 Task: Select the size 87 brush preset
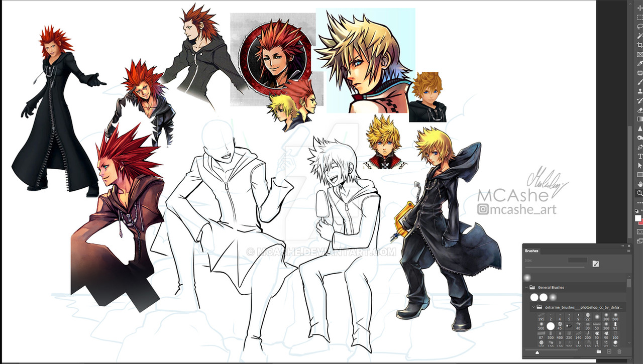click(x=541, y=335)
